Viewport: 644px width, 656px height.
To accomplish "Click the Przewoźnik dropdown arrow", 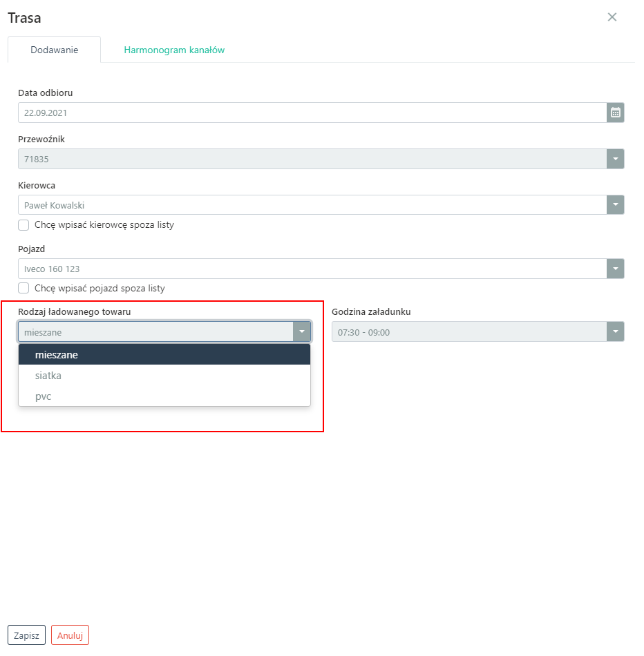I will pyautogui.click(x=615, y=159).
